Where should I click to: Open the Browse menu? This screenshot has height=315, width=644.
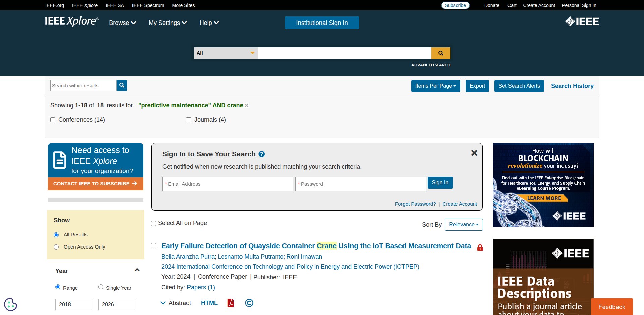click(x=122, y=23)
